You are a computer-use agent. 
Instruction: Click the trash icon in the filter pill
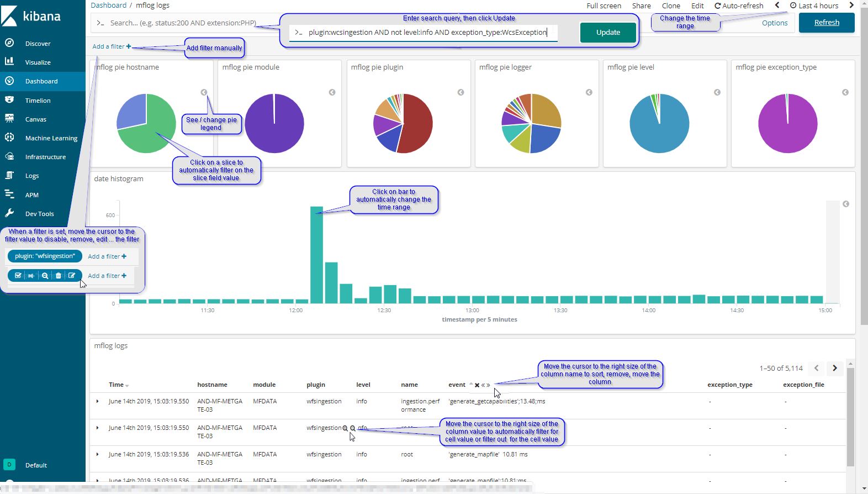pyautogui.click(x=58, y=275)
